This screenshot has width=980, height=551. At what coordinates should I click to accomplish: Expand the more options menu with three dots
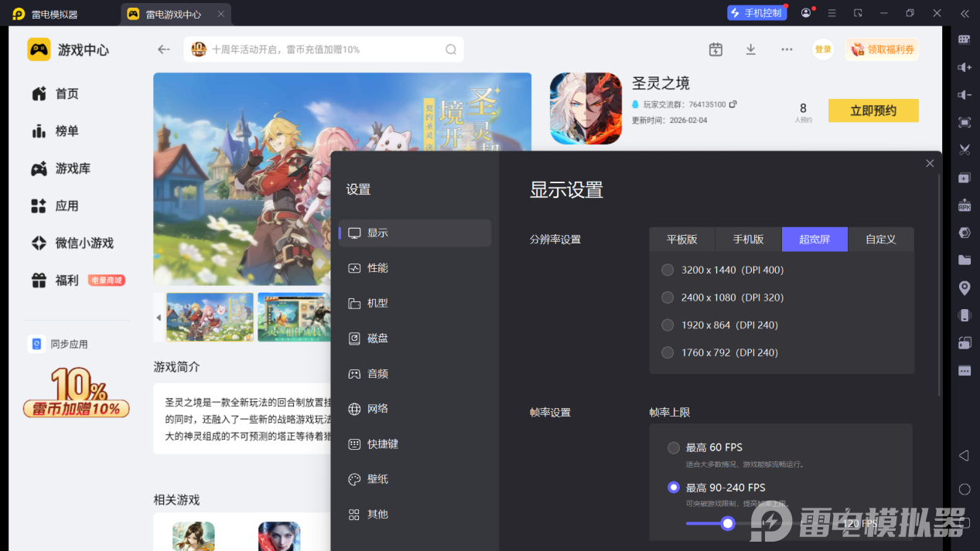pyautogui.click(x=787, y=49)
